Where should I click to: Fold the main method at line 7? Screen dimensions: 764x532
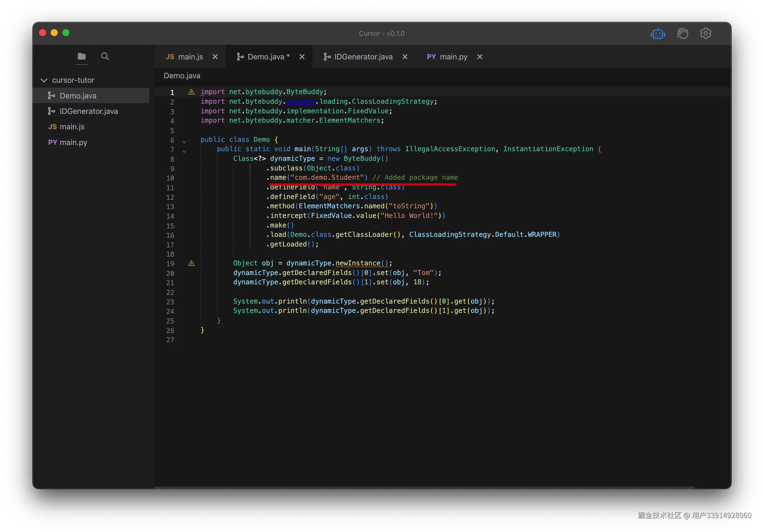[184, 152]
